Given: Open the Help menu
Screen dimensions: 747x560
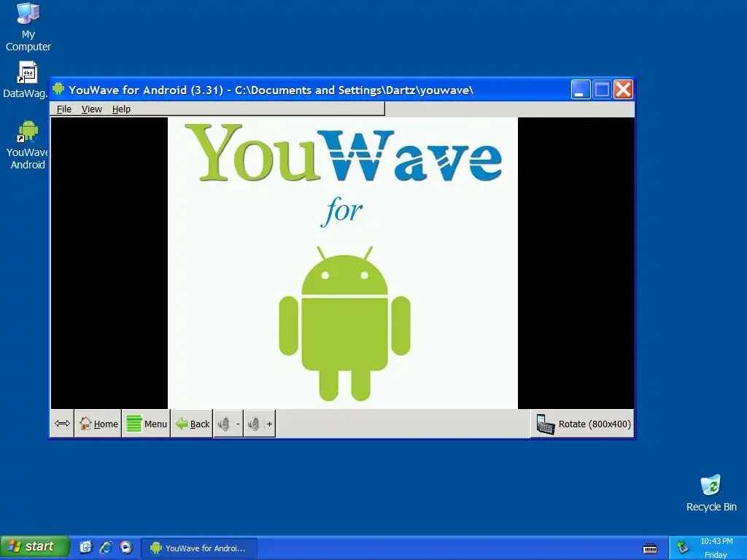Looking at the screenshot, I should [121, 109].
